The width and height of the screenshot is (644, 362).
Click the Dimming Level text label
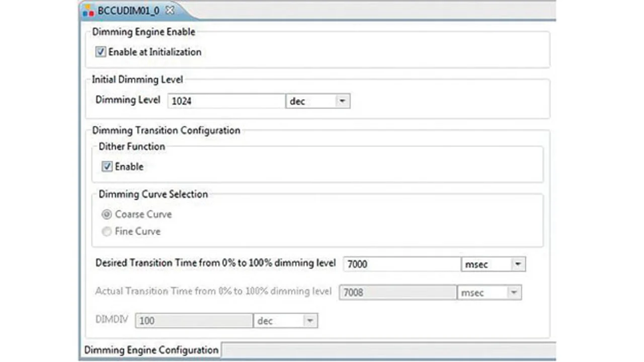[x=128, y=100]
